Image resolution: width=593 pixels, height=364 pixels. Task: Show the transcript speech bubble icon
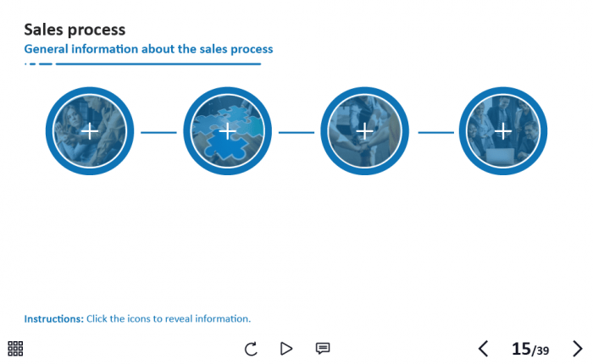[x=323, y=348]
